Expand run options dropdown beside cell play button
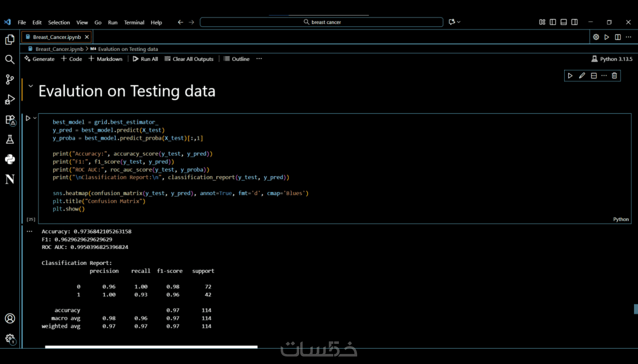The height and width of the screenshot is (364, 638). [35, 118]
